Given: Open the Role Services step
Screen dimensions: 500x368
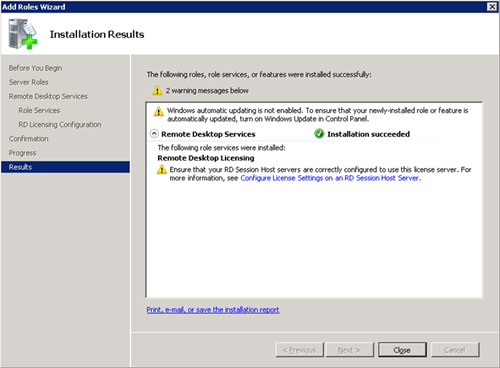Looking at the screenshot, I should point(39,110).
